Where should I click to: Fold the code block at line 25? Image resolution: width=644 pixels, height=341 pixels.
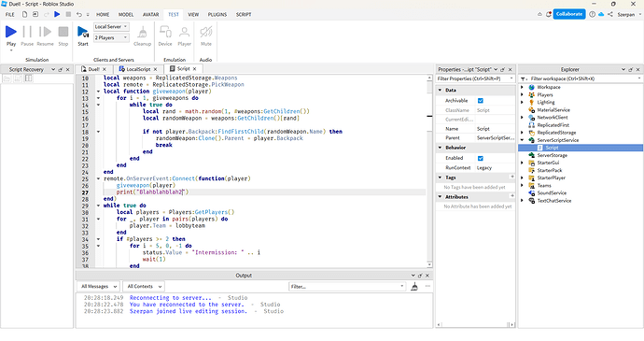click(98, 179)
